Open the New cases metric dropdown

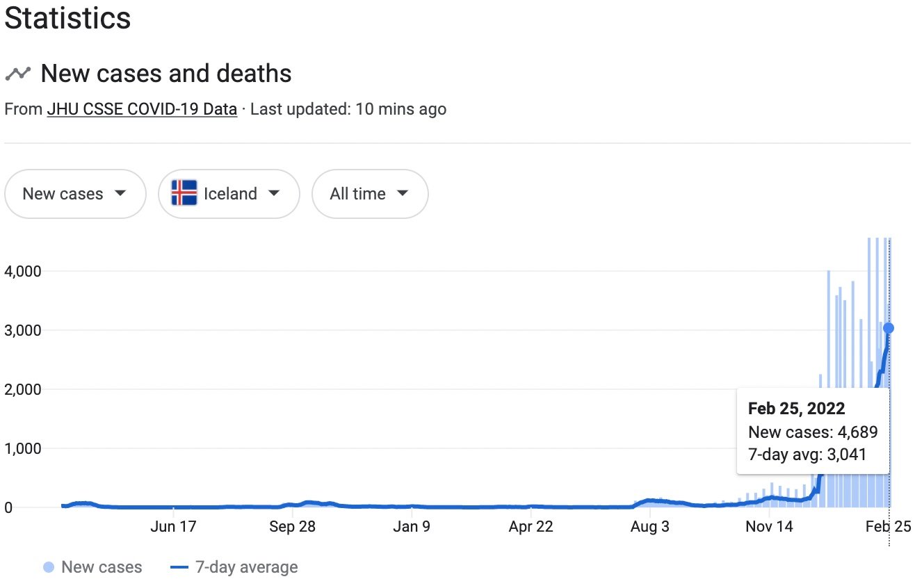75,193
